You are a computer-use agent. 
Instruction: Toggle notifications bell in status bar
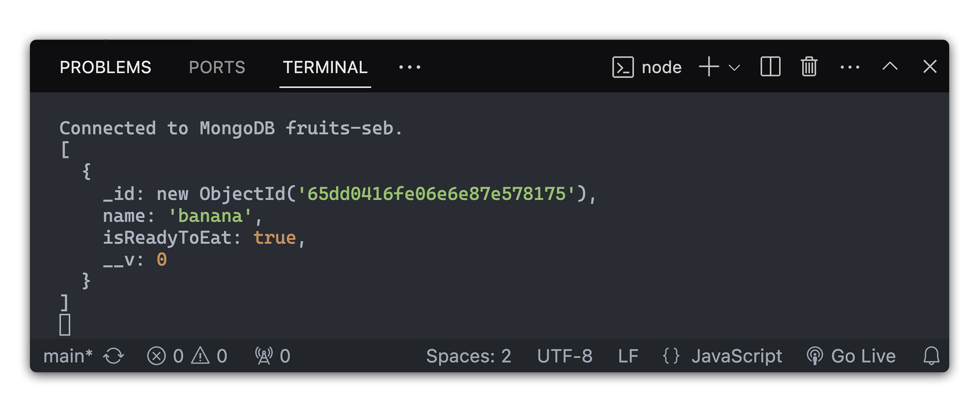pyautogui.click(x=931, y=356)
